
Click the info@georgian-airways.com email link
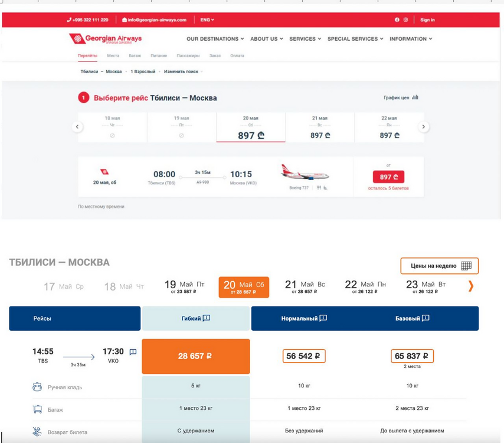pos(154,19)
